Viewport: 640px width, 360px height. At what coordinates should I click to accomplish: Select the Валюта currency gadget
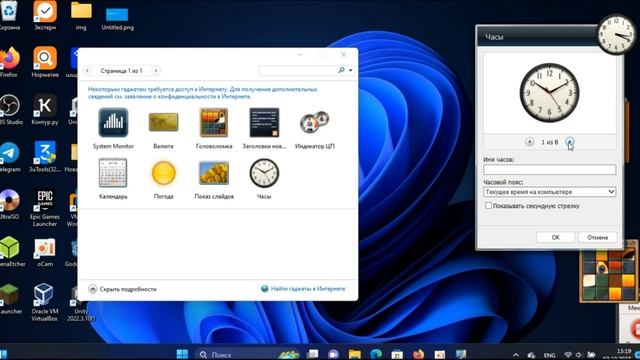click(x=163, y=128)
